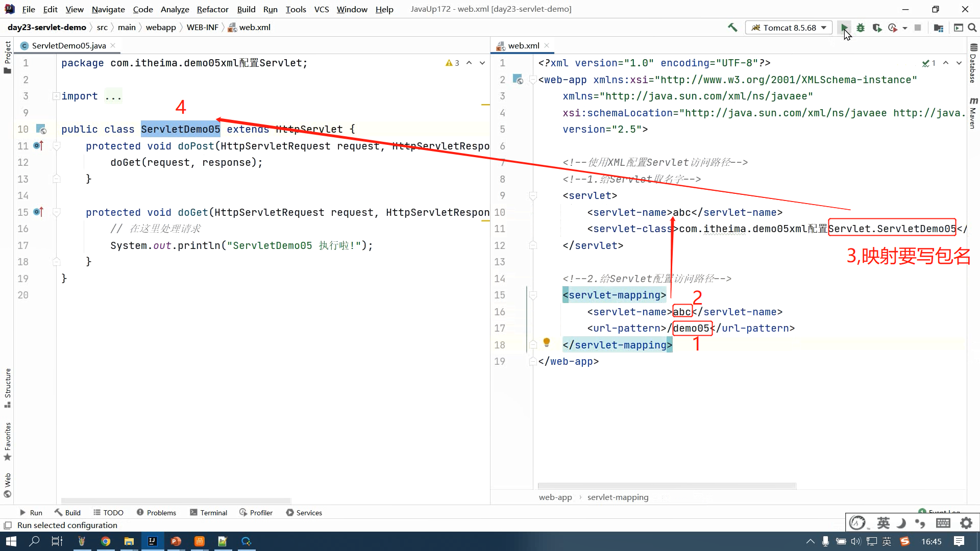
Task: Open the Analyze menu
Action: (x=175, y=9)
